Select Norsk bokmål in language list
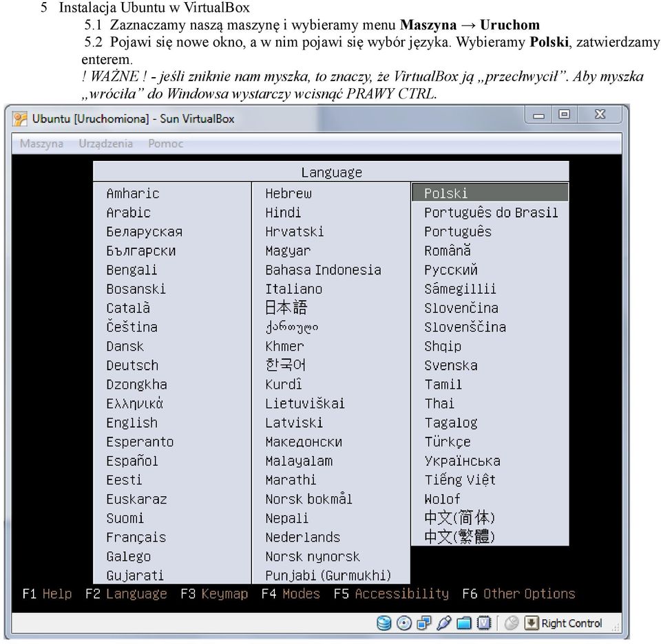Screen dimensions: 661x644 308,499
